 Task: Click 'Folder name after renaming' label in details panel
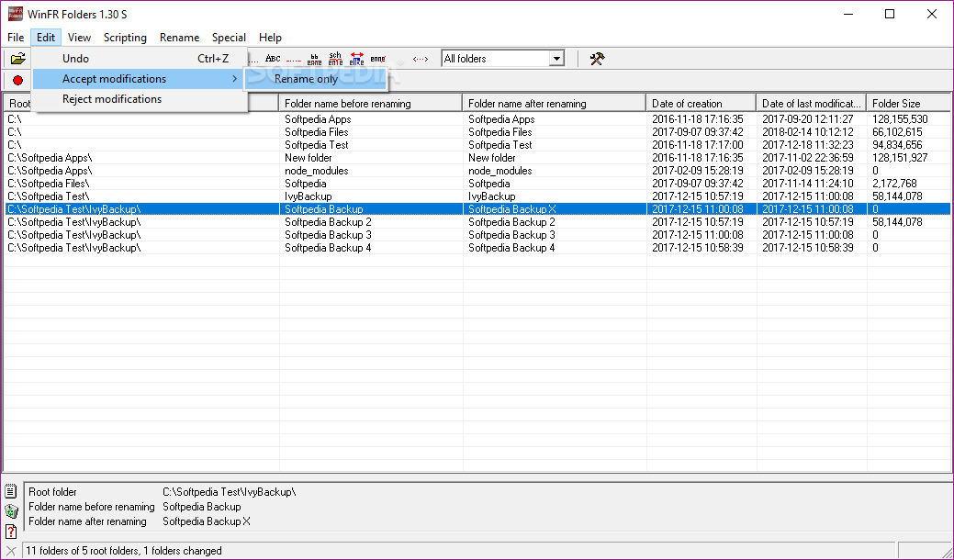coord(87,521)
